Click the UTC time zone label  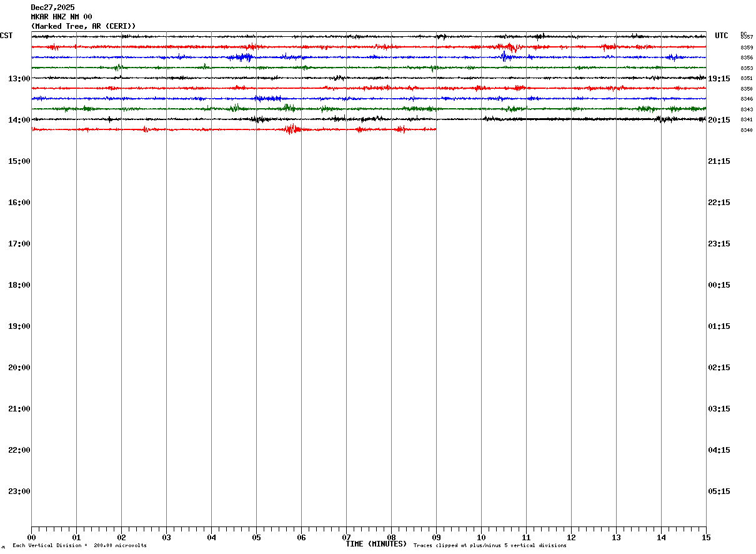coord(722,36)
